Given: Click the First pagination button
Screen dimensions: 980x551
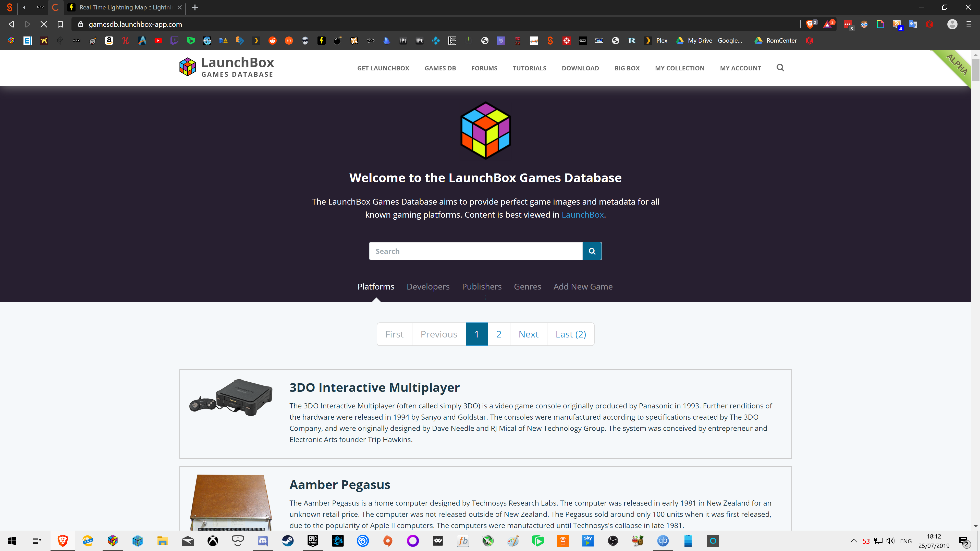Looking at the screenshot, I should tap(394, 334).
